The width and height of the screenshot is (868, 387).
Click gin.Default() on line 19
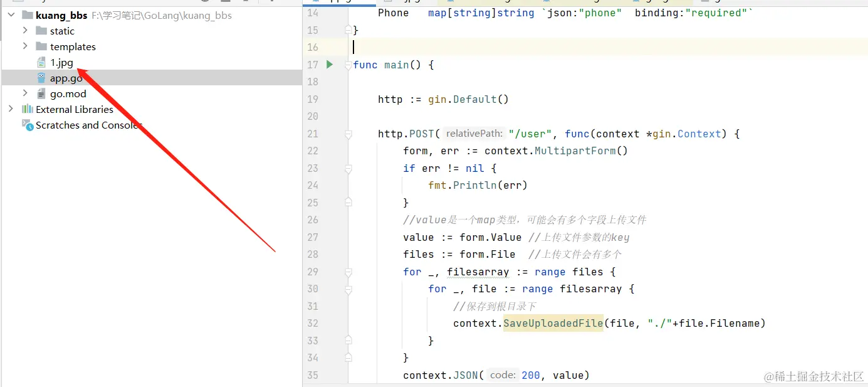tap(468, 99)
